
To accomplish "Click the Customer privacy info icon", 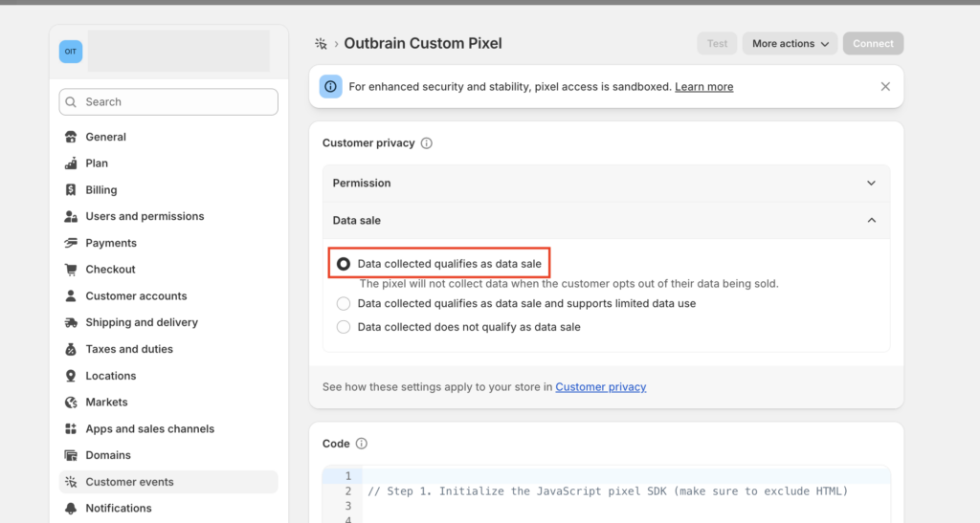I will [x=426, y=142].
